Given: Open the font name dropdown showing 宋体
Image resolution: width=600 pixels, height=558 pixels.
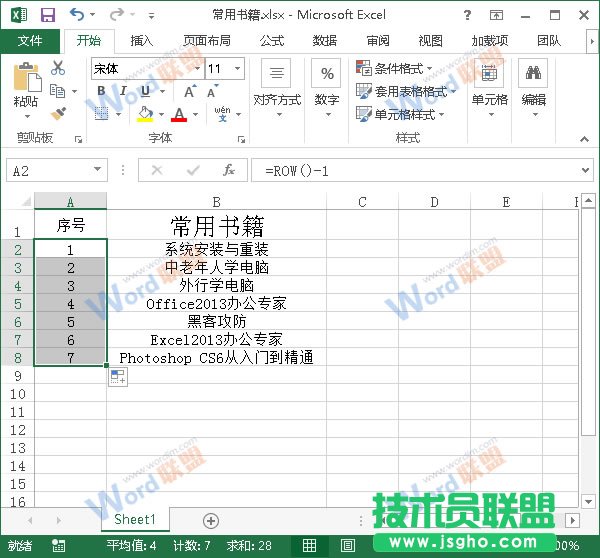Looking at the screenshot, I should pyautogui.click(x=145, y=69).
